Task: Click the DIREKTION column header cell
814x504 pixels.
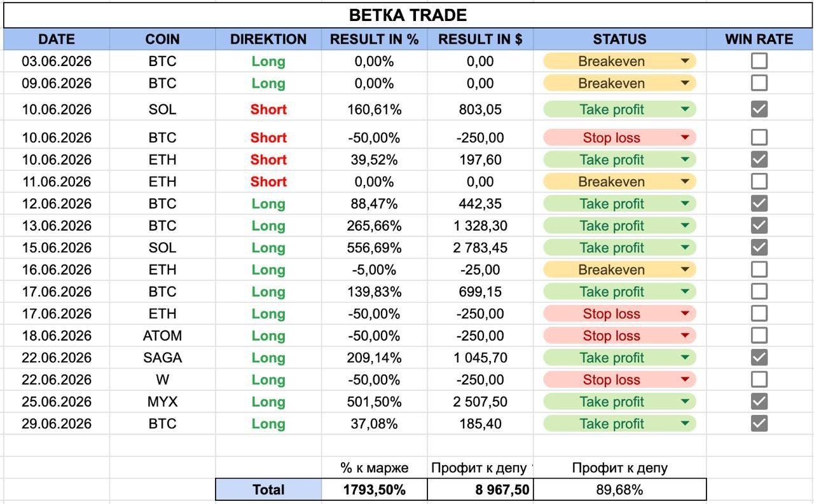Action: 268,39
